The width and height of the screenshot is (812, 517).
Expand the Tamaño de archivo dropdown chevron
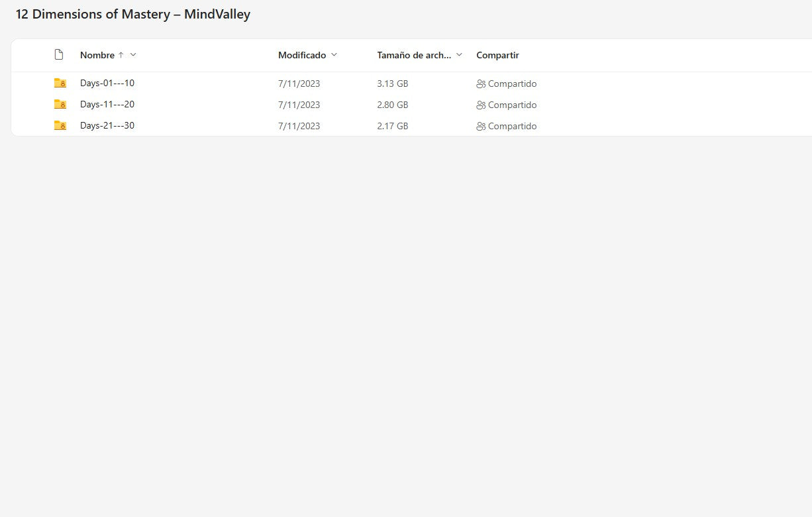[x=459, y=55]
